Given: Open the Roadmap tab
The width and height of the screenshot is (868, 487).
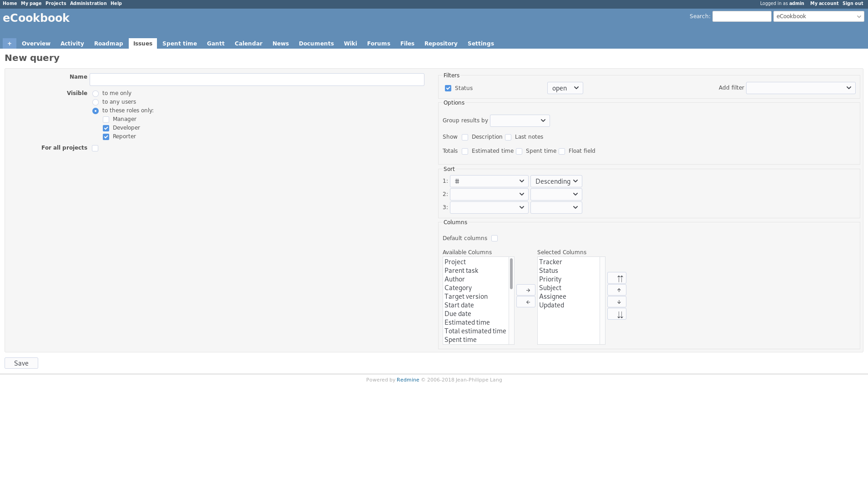Looking at the screenshot, I should click(108, 44).
